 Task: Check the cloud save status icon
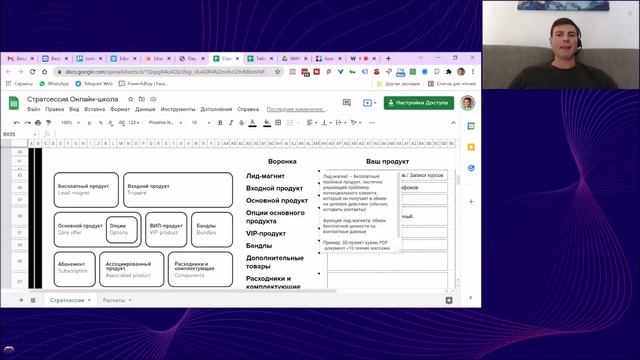pos(153,99)
